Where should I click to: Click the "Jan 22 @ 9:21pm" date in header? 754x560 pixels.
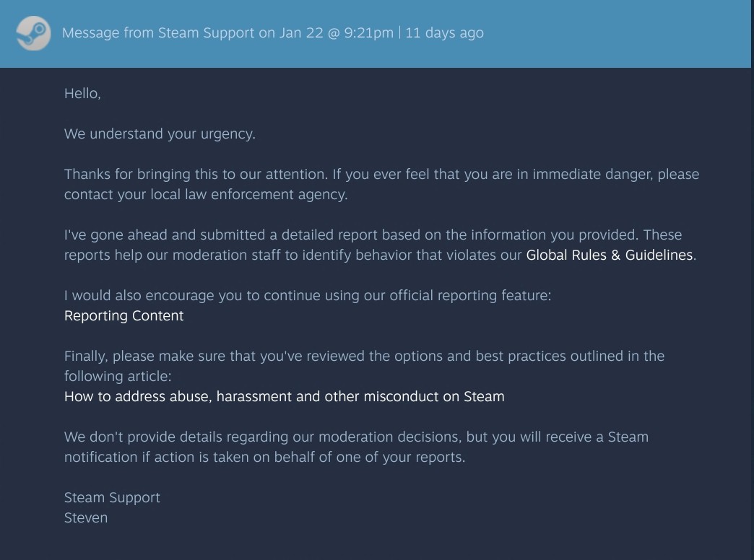336,33
